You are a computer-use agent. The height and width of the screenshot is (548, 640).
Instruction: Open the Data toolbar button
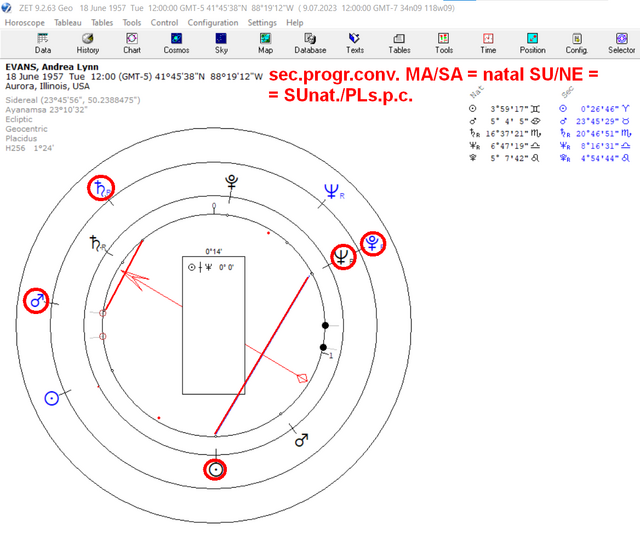point(42,44)
